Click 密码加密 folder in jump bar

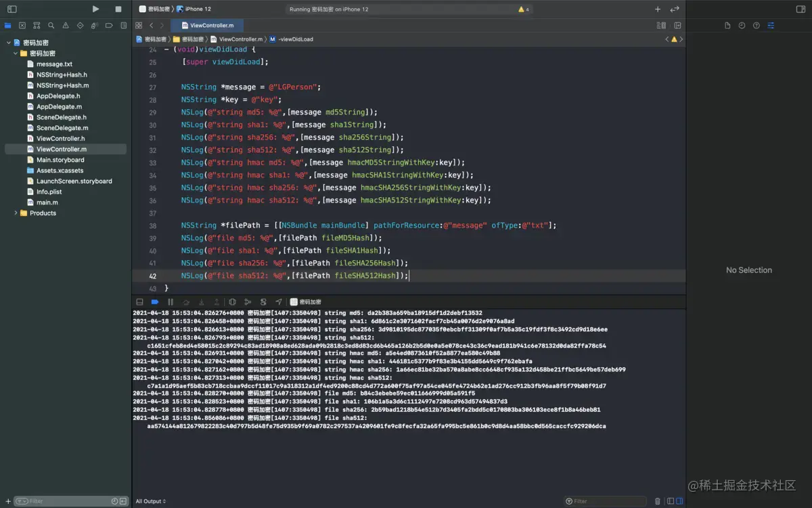click(189, 39)
